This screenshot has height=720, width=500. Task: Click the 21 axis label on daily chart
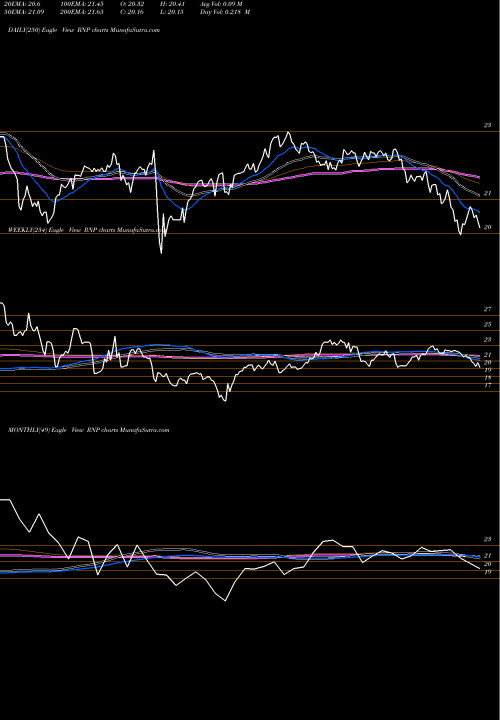488,193
